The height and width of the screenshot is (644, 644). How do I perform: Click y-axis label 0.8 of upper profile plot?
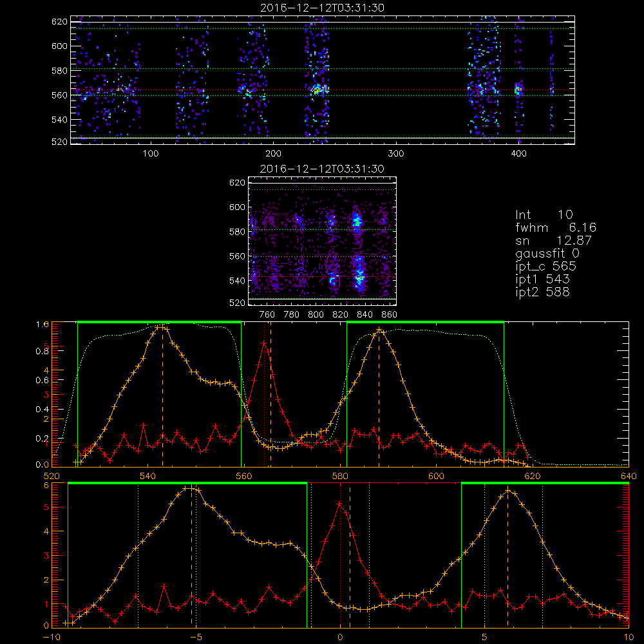[43, 351]
